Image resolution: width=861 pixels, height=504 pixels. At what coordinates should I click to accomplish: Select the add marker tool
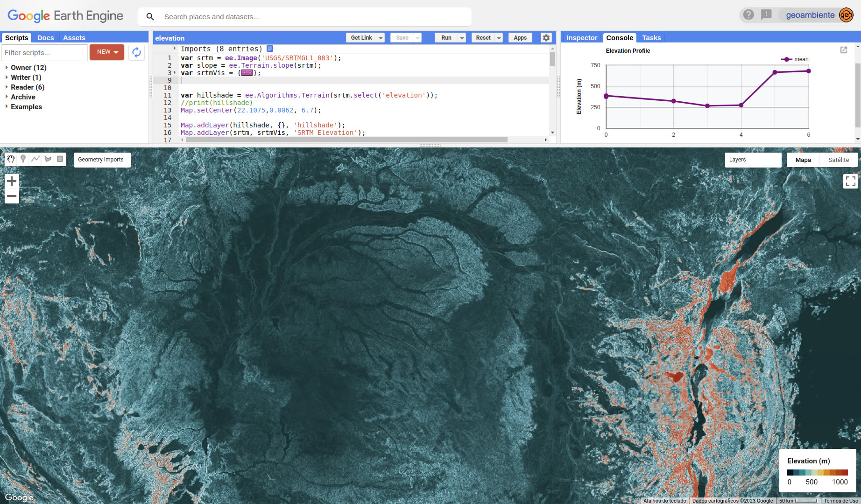coord(23,159)
